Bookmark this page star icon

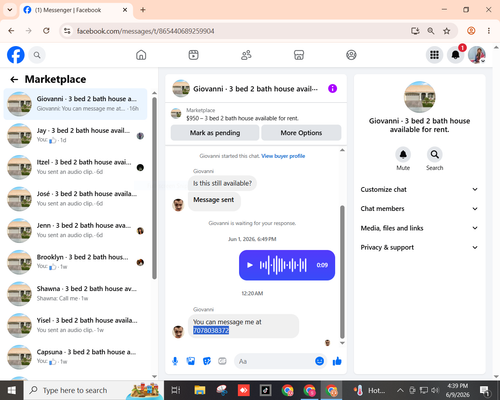[446, 31]
